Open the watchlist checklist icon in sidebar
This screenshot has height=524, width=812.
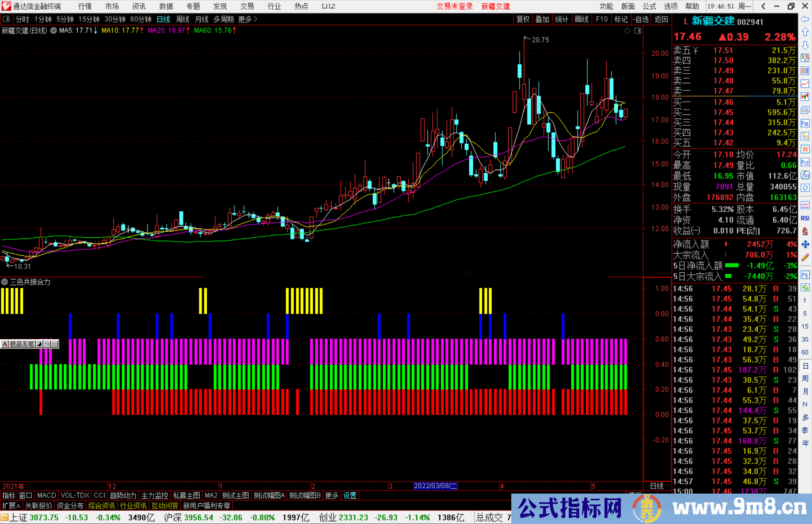tap(805, 58)
